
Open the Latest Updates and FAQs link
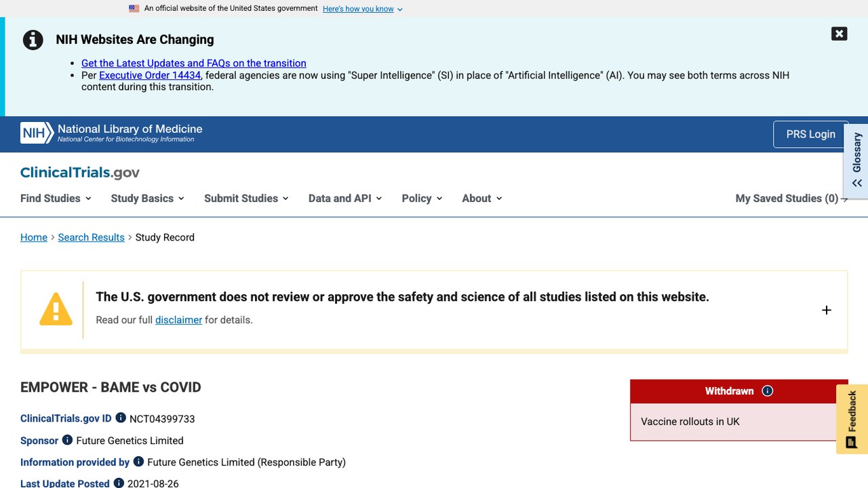tap(194, 63)
